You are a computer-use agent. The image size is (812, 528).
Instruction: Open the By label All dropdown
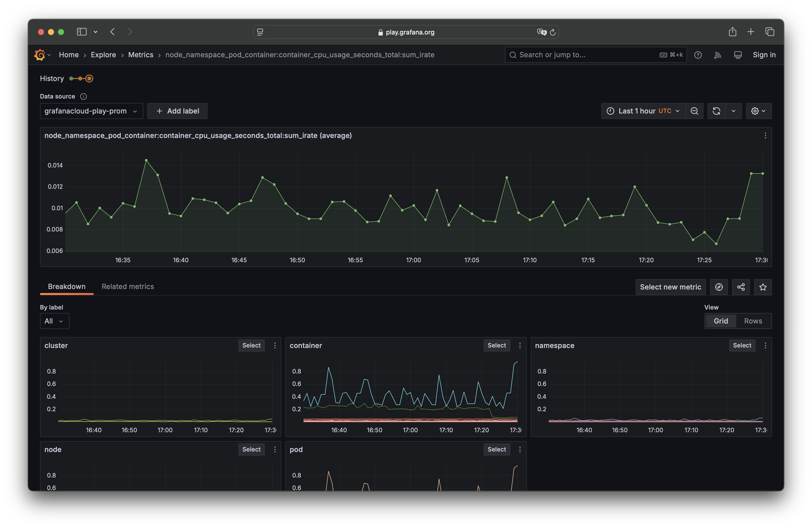(x=54, y=321)
